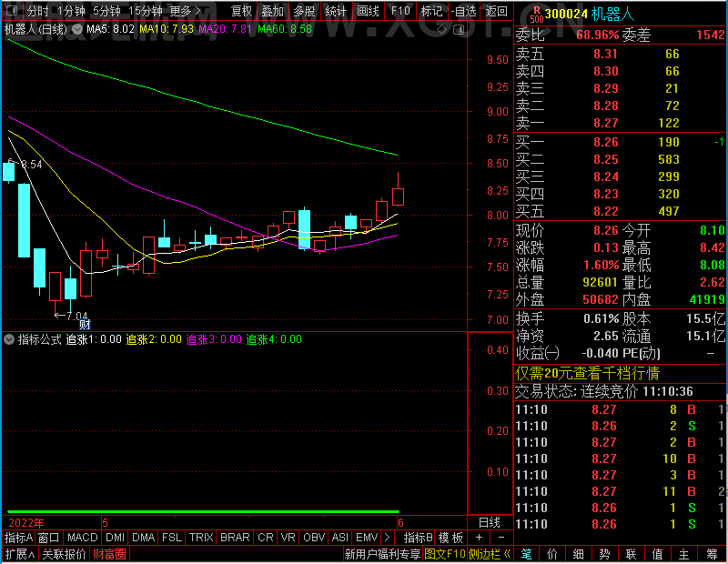Switch indicator to CR
This screenshot has height=564, width=728.
pos(266,538)
